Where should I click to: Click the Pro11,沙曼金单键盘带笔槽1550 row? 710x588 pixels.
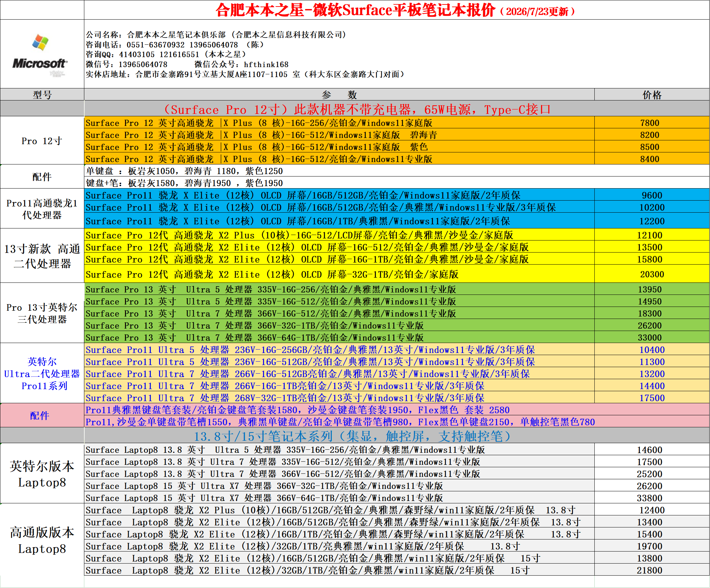(397, 422)
